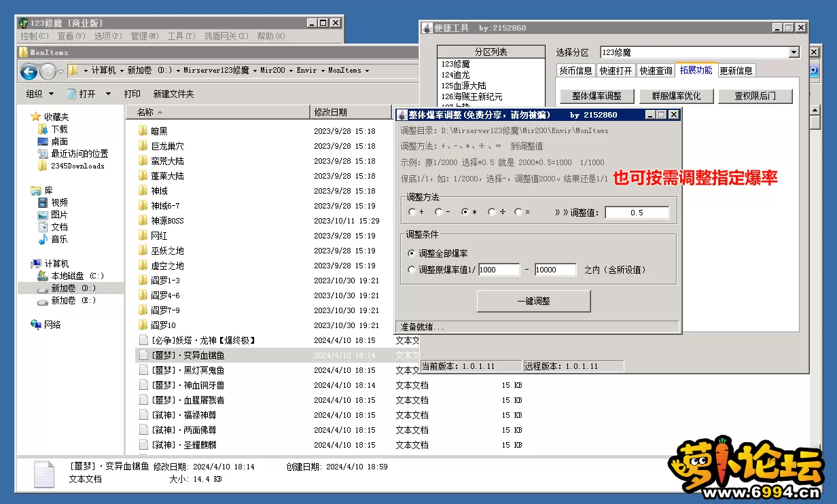Click the folder icon of 巨龙巢穴
This screenshot has height=504, width=837.
[x=143, y=146]
